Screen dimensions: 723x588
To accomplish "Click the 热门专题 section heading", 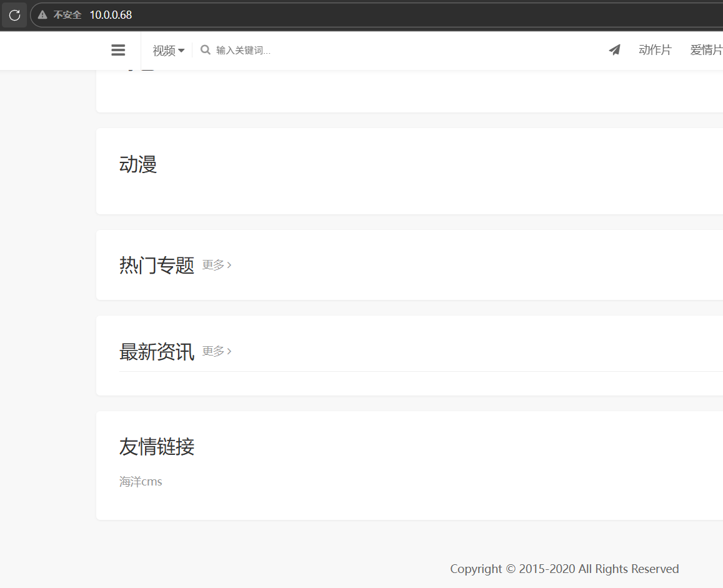I will 157,266.
